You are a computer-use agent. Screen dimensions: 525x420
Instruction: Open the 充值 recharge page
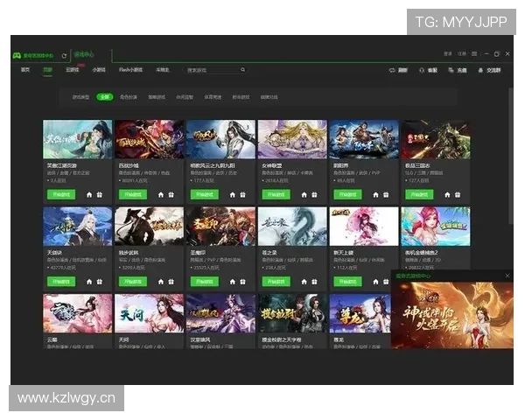pos(458,70)
